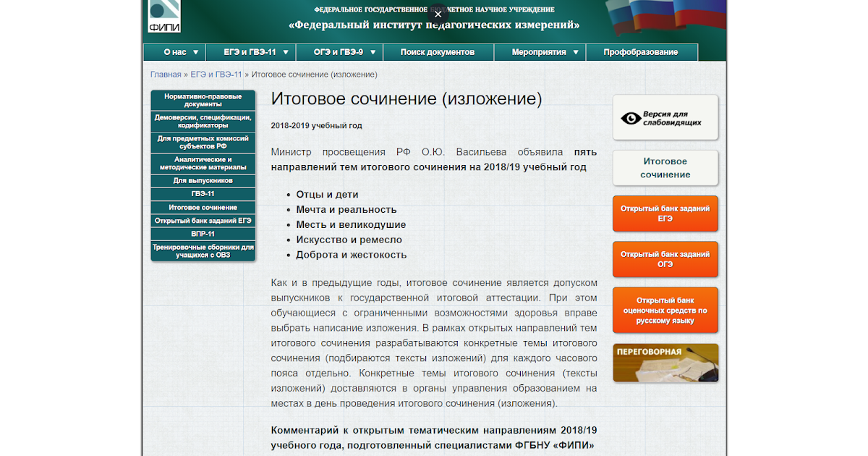Click the Итоговое сочинение (изложение) breadcrumb text
Viewport: 868px width, 456px height.
pyautogui.click(x=314, y=75)
